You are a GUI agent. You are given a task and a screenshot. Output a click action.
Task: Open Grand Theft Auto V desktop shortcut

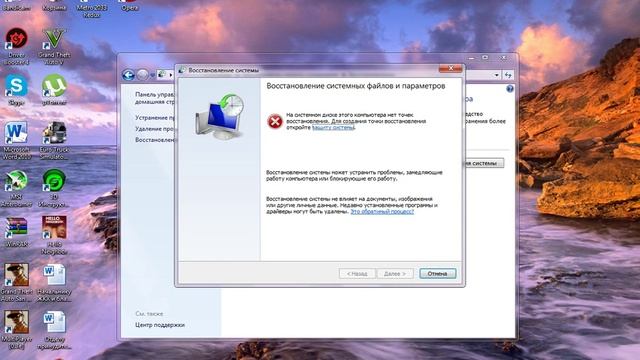pyautogui.click(x=54, y=46)
